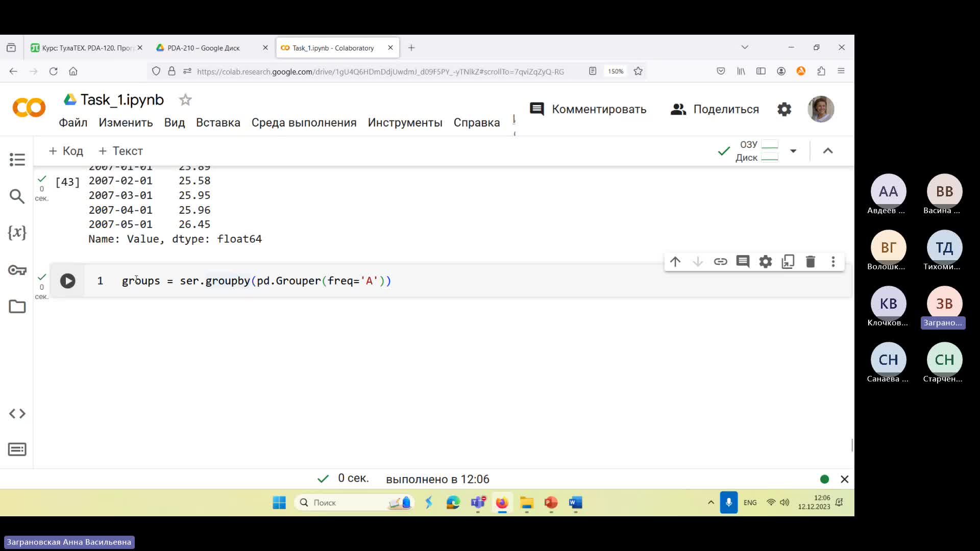This screenshot has height=551, width=980.
Task: Close the status bar
Action: 844,479
